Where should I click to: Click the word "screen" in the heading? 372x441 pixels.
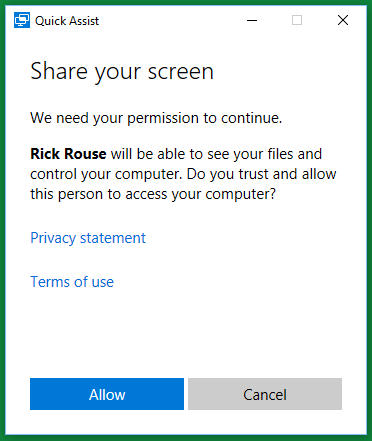tap(181, 72)
